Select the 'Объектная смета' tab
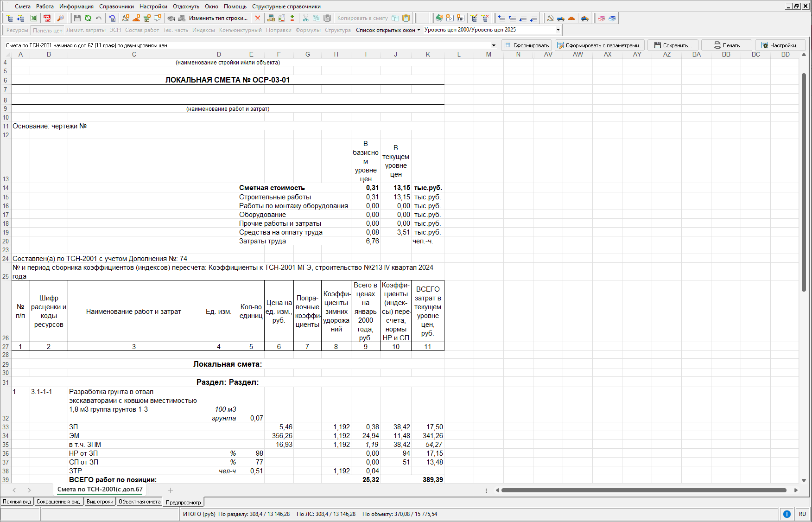The image size is (812, 522). (139, 502)
